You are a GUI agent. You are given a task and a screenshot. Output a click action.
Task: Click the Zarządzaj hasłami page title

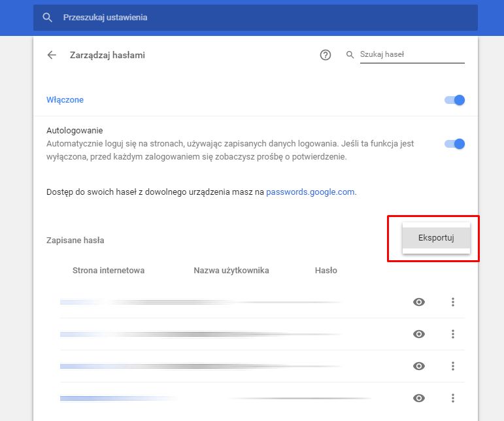tap(107, 56)
